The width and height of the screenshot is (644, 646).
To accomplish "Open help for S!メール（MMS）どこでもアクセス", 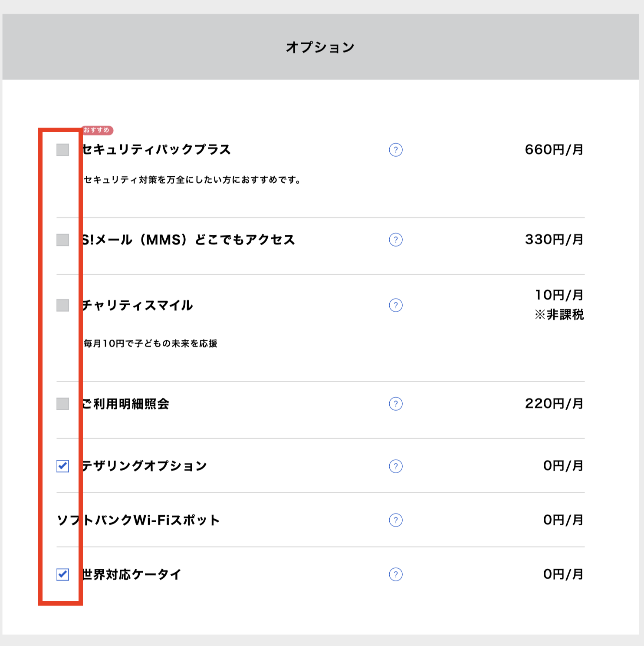I will pyautogui.click(x=396, y=240).
